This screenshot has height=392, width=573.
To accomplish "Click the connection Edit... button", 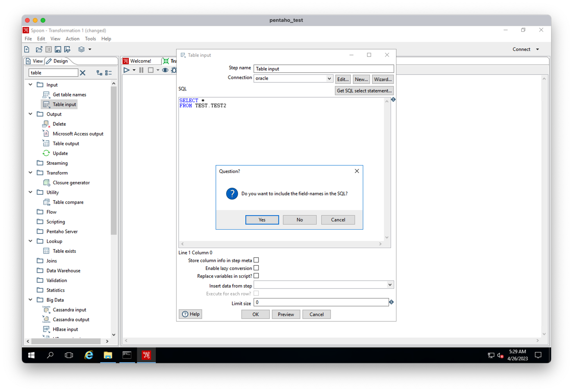I will pos(343,79).
